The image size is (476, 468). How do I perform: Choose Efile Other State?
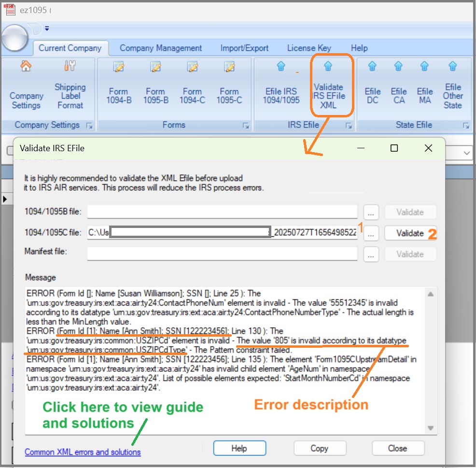pos(452,87)
